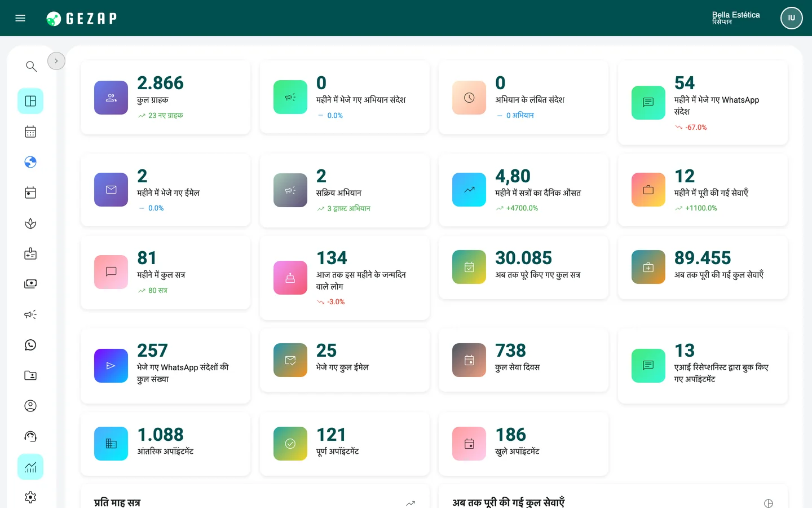Open the dashboard layout icon in sidebar
The width and height of the screenshot is (812, 508).
[x=30, y=101]
